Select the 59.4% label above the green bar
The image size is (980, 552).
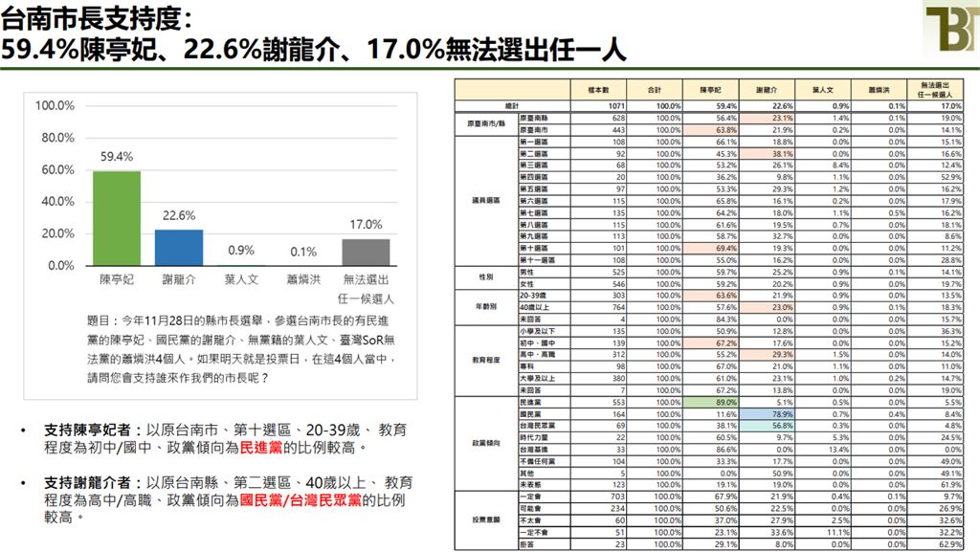(x=117, y=157)
